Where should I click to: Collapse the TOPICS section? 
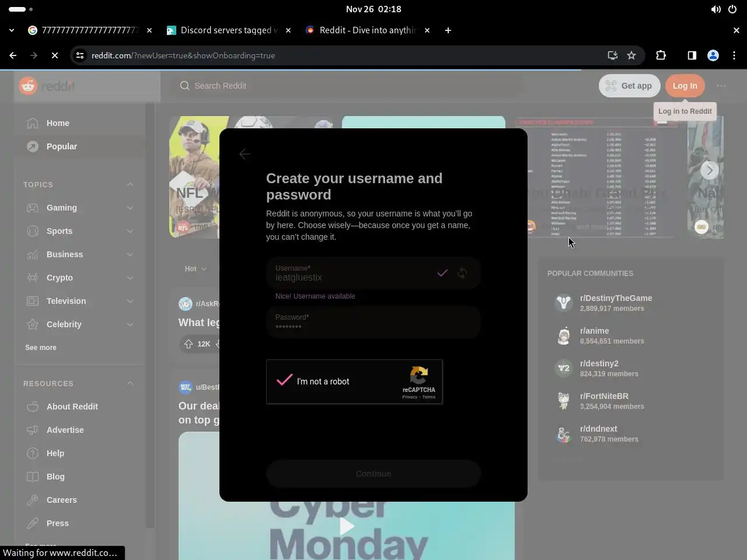pos(130,184)
